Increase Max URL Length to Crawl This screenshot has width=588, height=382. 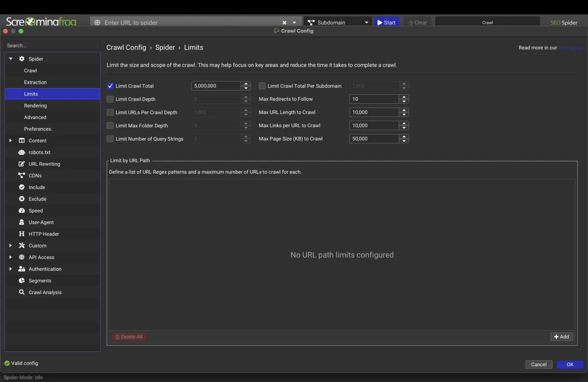click(404, 110)
